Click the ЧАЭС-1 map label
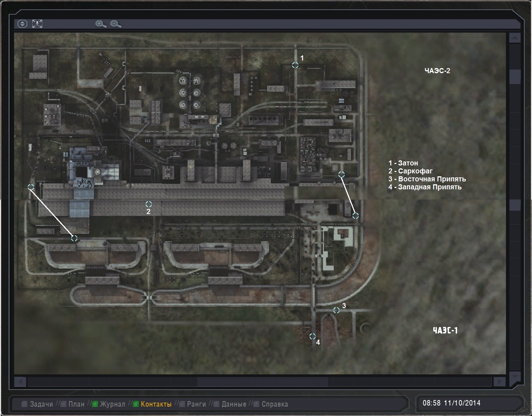This screenshot has width=532, height=416. point(445,330)
